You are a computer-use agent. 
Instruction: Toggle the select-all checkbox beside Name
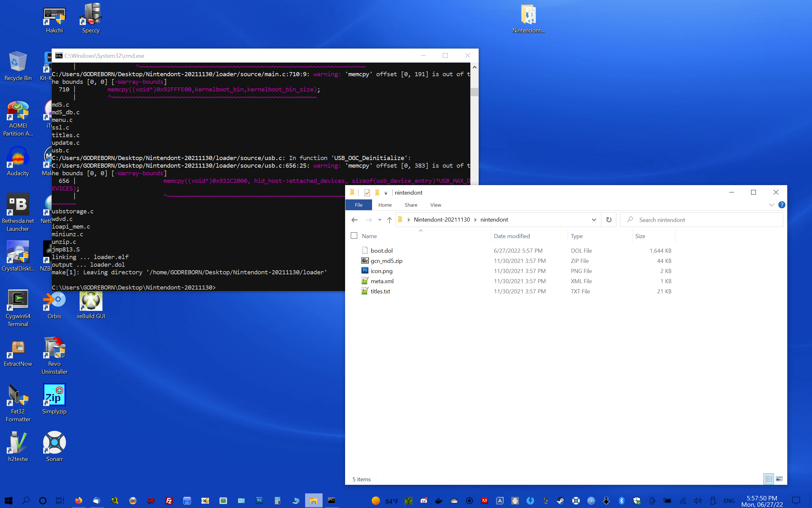(x=354, y=236)
